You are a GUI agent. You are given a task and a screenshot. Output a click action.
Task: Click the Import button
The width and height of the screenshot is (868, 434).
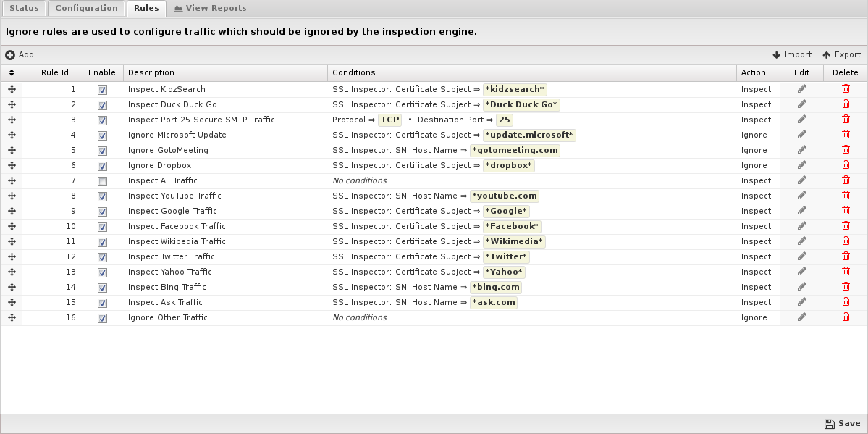[792, 55]
